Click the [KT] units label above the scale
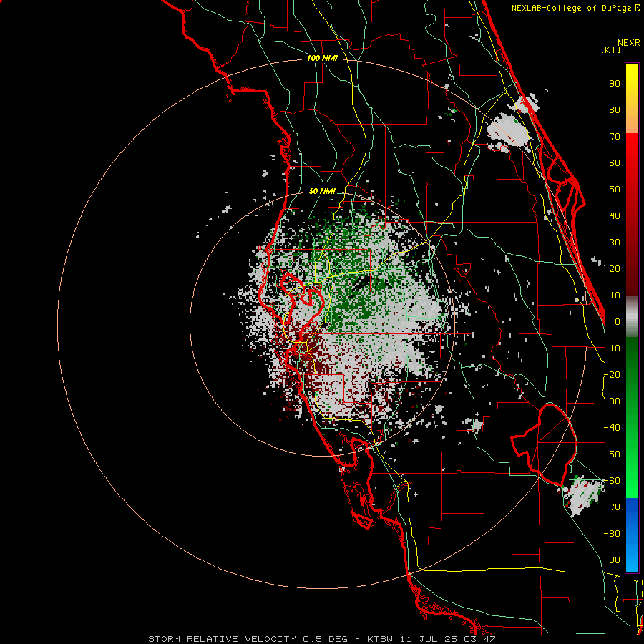Screen dimensions: 644x644 tap(611, 49)
